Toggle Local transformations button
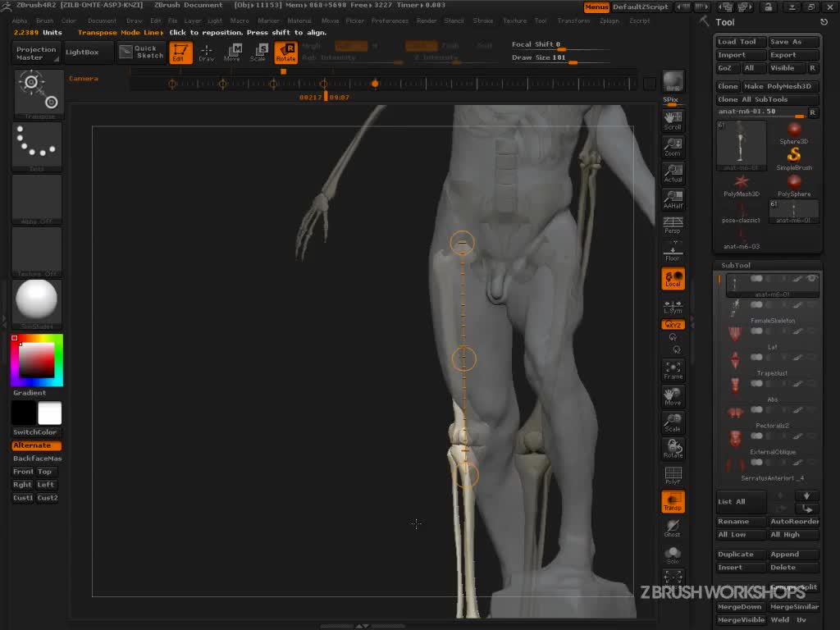840x630 pixels. tap(673, 279)
